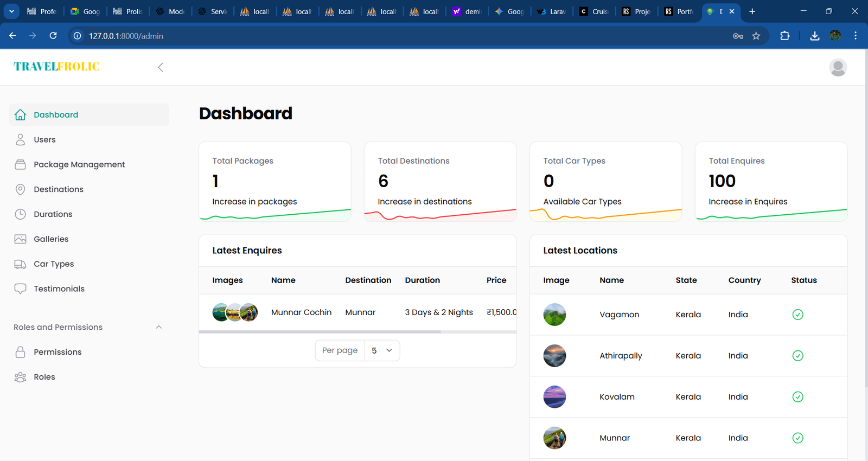This screenshot has height=461, width=868.
Task: Select the Destinations pin icon
Action: coord(20,189)
